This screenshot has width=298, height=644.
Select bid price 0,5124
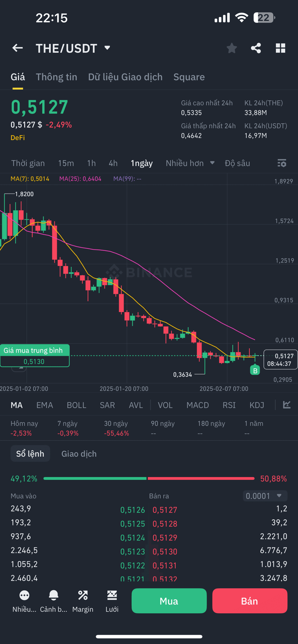(132, 538)
